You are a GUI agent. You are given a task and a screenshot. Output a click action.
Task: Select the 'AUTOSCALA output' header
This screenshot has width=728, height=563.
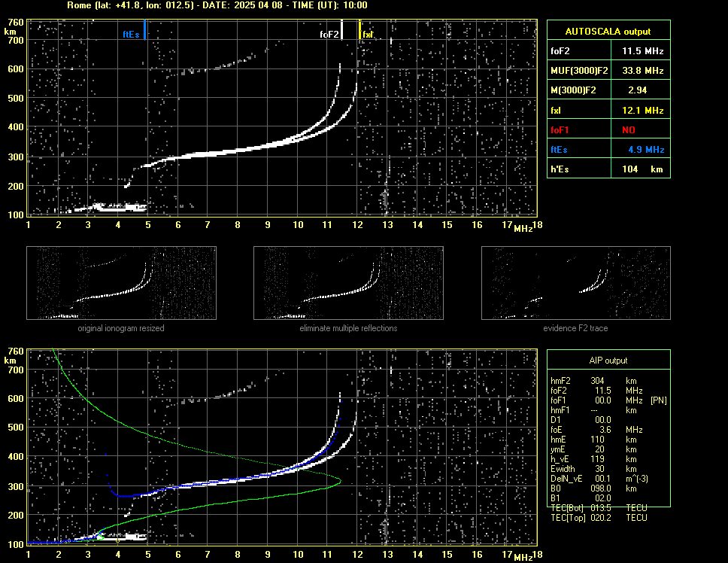[x=608, y=31]
